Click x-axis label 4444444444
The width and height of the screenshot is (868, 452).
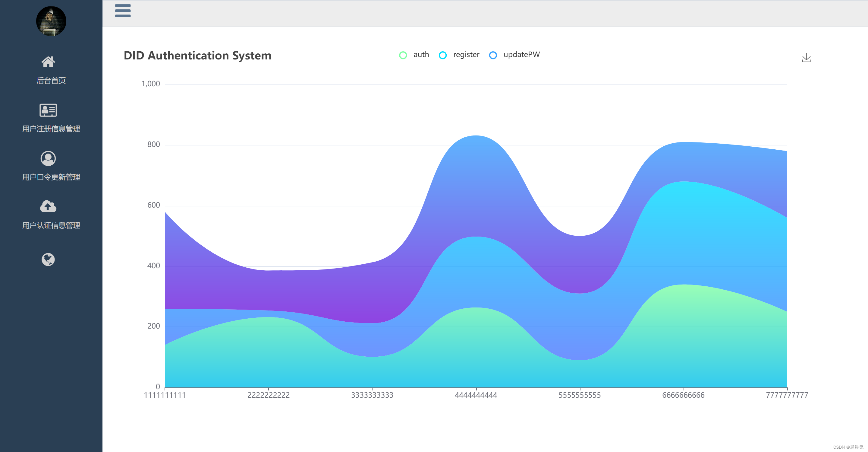pyautogui.click(x=476, y=395)
